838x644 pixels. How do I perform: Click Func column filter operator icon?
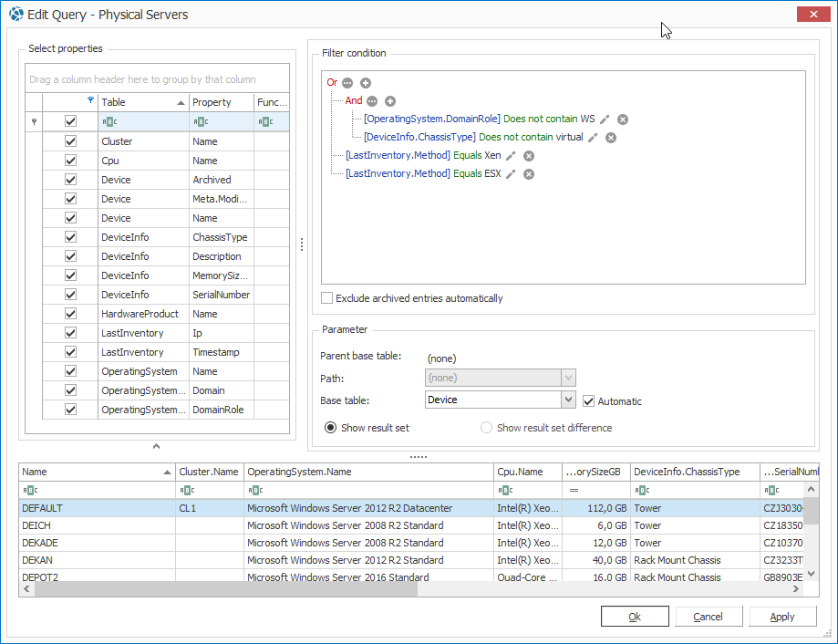coord(265,122)
